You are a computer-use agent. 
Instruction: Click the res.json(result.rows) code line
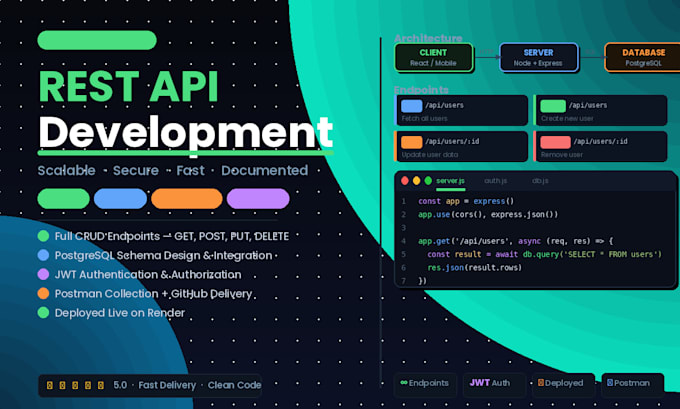pos(474,268)
